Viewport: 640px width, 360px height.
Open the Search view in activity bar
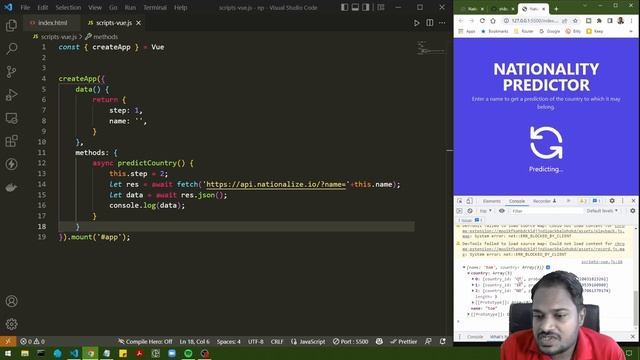click(x=11, y=49)
